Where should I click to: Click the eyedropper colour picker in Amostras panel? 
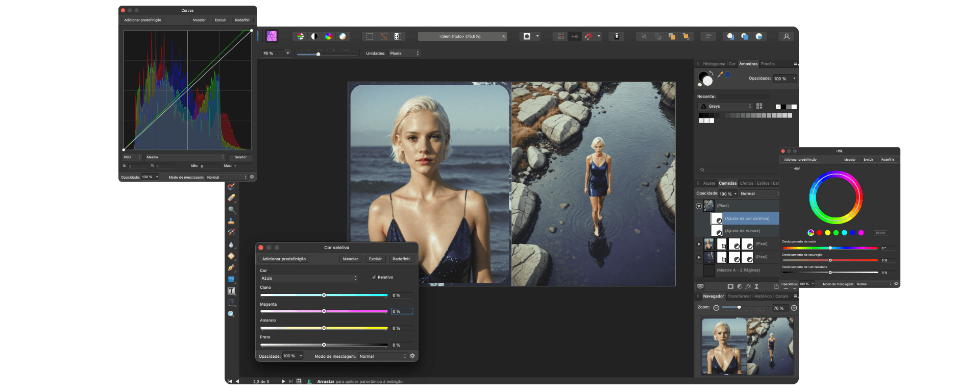tap(720, 75)
